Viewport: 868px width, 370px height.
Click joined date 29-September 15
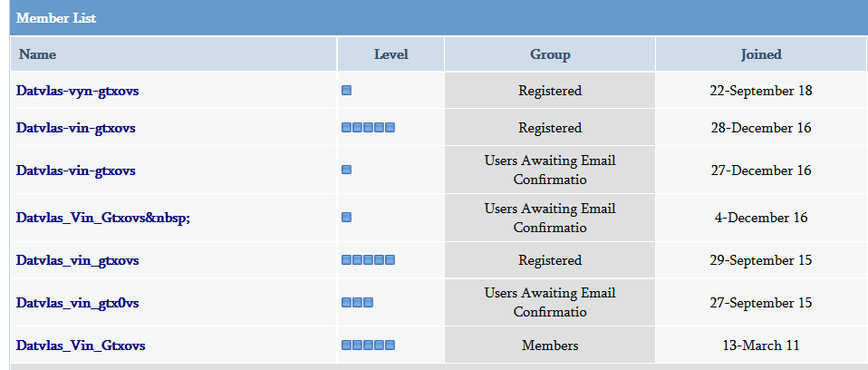pyautogui.click(x=761, y=260)
